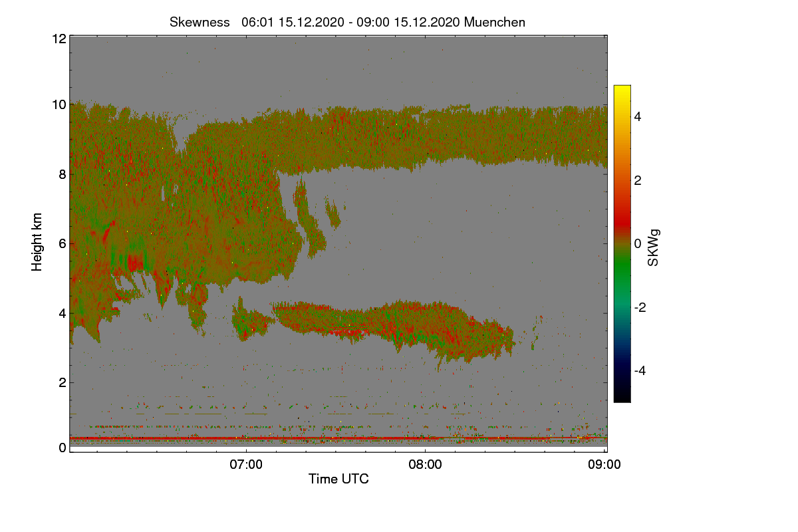Click the cirrus cloud band near 9 km at 08:00
The image size is (798, 532).
pos(426,138)
